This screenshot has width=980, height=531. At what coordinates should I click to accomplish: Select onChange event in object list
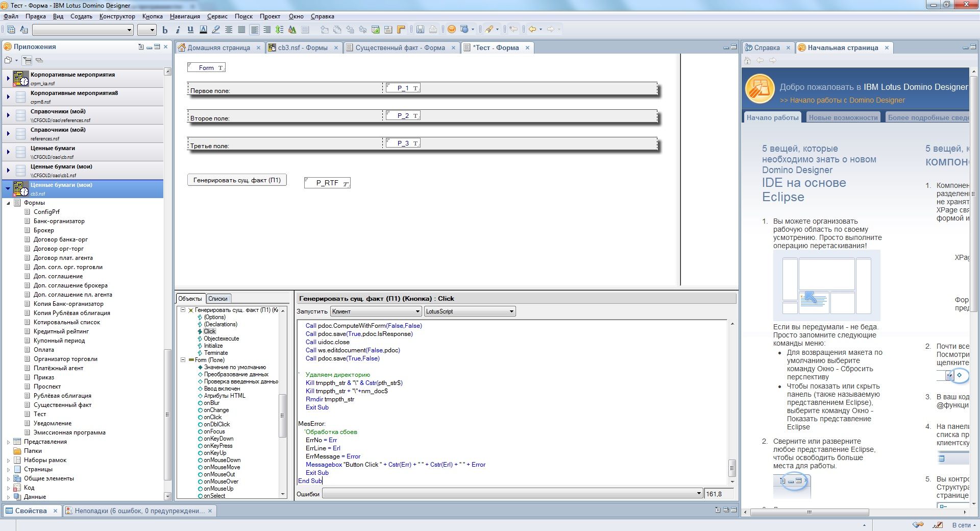pyautogui.click(x=216, y=410)
